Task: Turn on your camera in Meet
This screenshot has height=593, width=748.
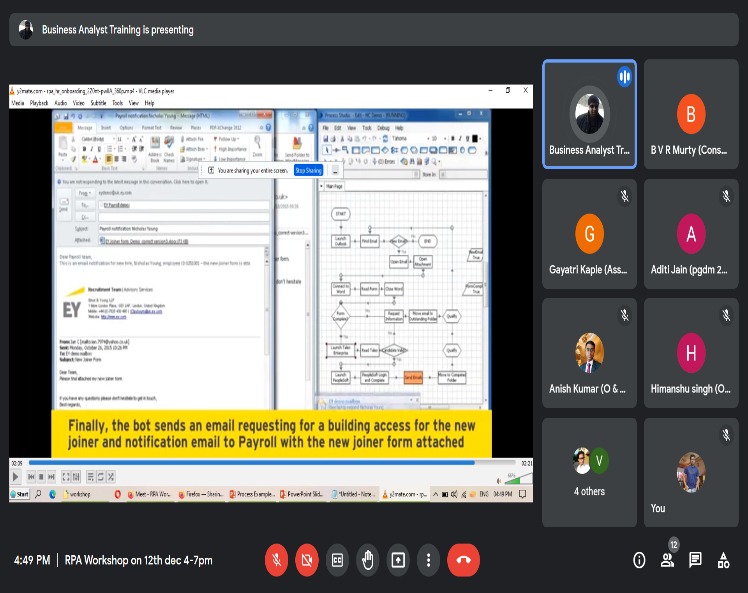Action: 307,560
